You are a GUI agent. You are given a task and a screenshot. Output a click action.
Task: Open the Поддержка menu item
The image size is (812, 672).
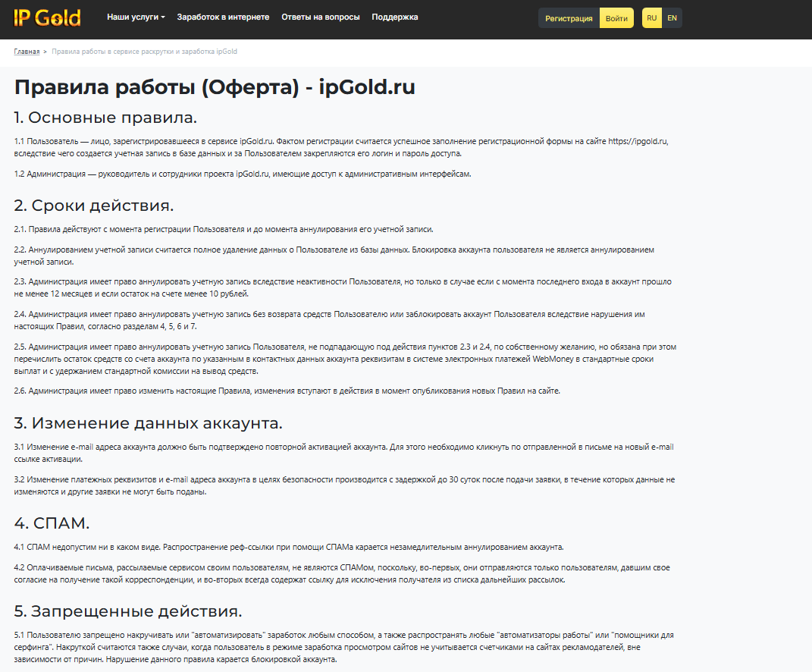click(394, 17)
